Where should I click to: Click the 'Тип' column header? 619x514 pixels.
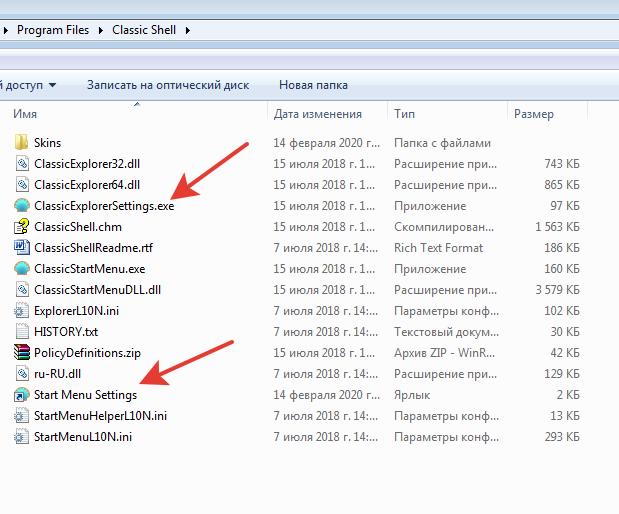404,114
